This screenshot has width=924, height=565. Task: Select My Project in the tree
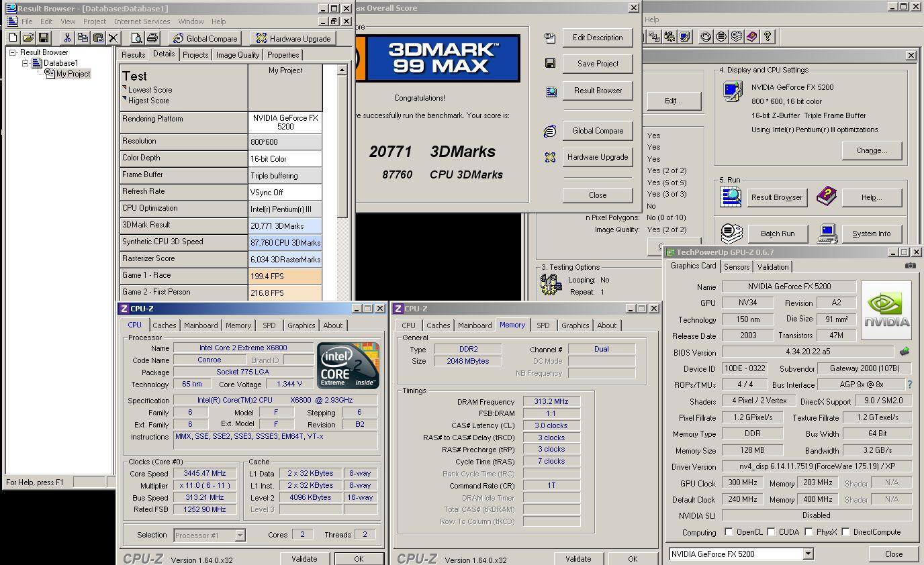coord(73,74)
